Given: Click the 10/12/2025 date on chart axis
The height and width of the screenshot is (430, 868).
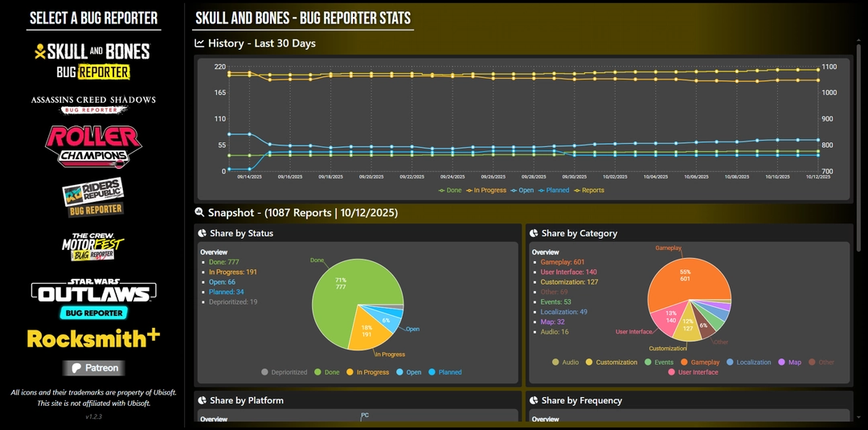Looking at the screenshot, I should tap(818, 177).
